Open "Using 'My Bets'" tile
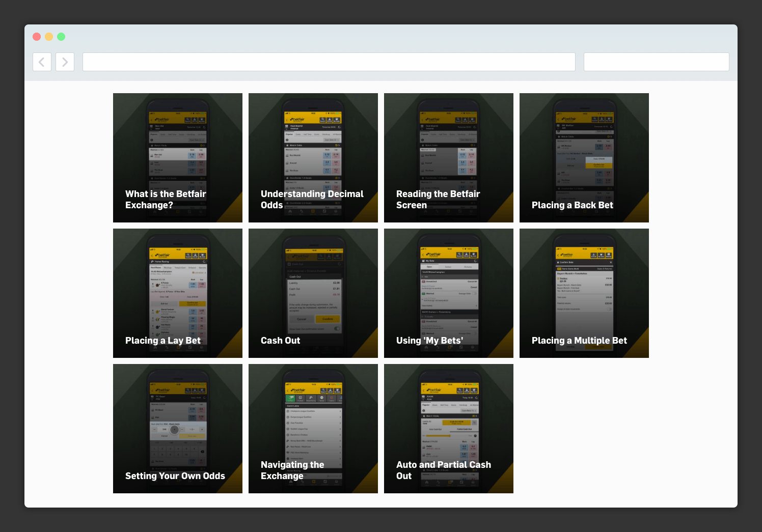Viewport: 762px width, 532px height. click(449, 293)
